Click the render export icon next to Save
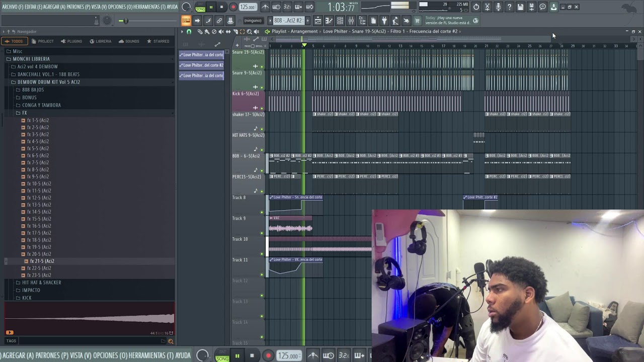 pyautogui.click(x=531, y=7)
